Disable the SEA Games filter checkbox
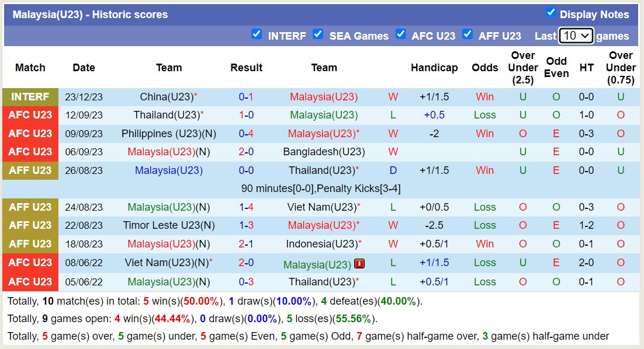This screenshot has width=644, height=349. [318, 34]
